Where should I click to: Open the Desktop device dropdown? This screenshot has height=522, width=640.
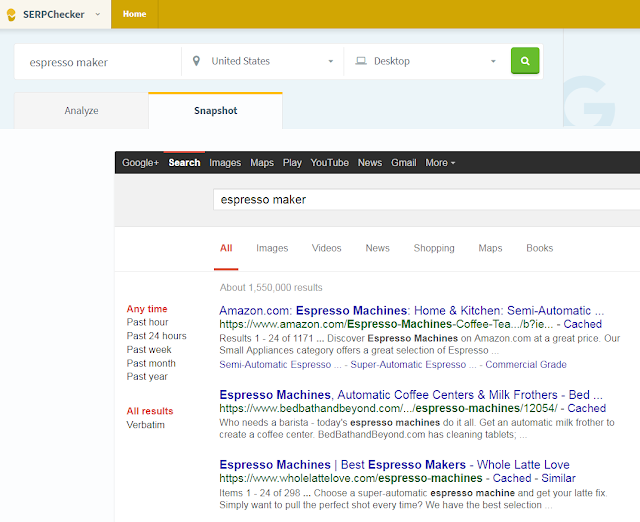pos(426,61)
